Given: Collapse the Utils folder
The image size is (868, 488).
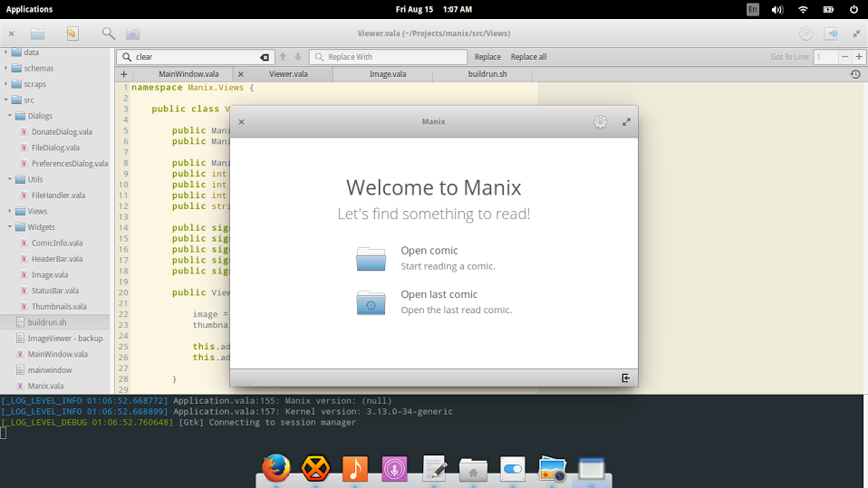Looking at the screenshot, I should 10,179.
